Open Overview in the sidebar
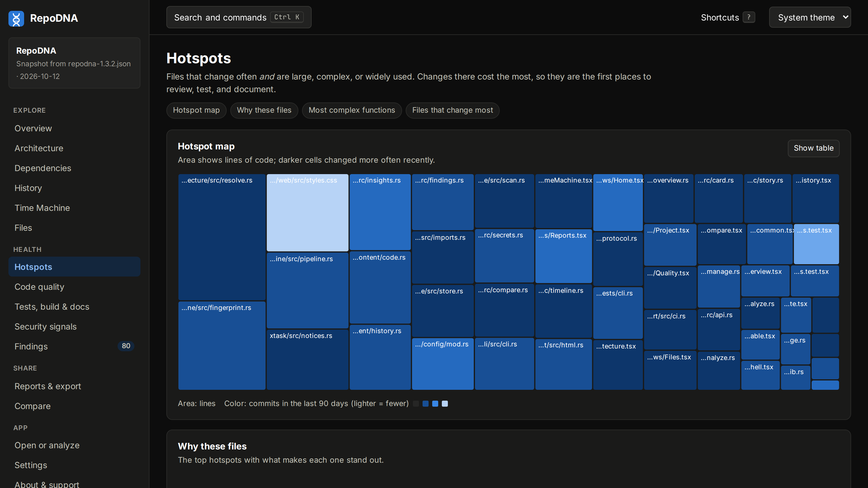Viewport: 868px width, 488px height. click(x=74, y=128)
